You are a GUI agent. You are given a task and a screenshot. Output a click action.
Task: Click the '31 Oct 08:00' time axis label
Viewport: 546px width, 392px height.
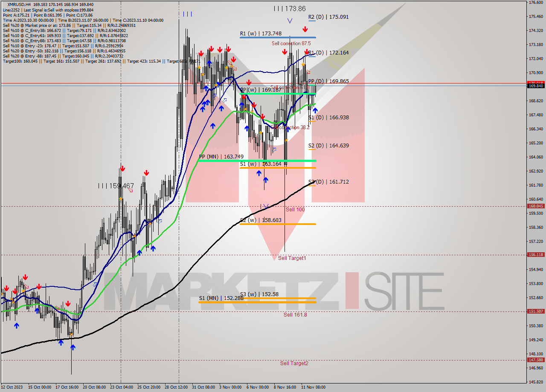click(203, 387)
